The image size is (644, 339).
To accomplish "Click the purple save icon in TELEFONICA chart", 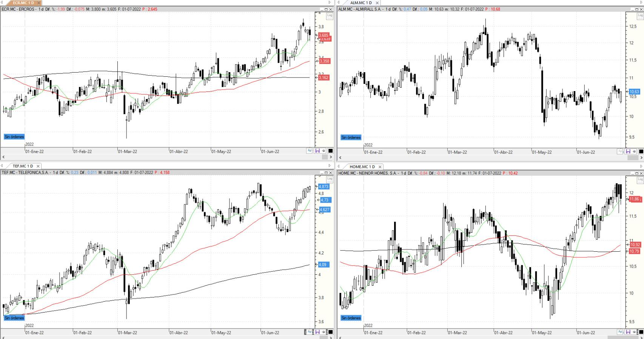I will point(317,332).
